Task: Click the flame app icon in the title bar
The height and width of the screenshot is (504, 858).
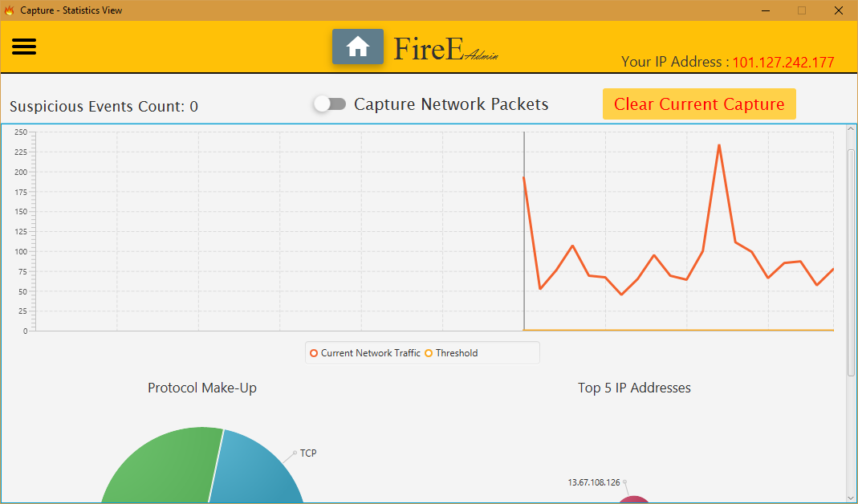Action: pyautogui.click(x=10, y=10)
